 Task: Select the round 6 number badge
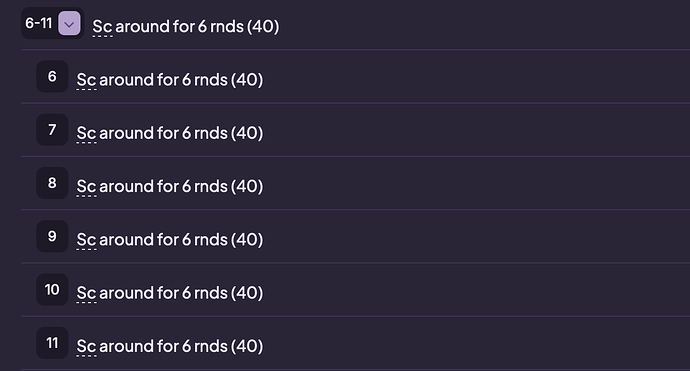tap(52, 77)
